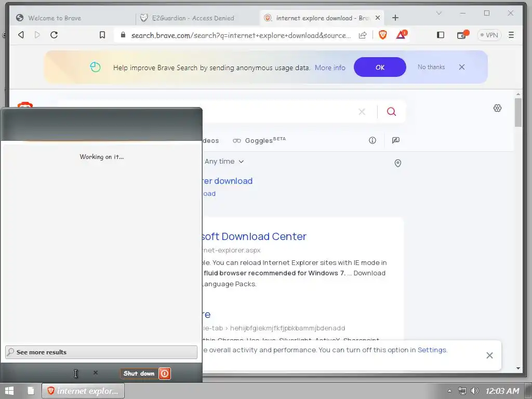
Task: Click the red power icon
Action: point(165,374)
